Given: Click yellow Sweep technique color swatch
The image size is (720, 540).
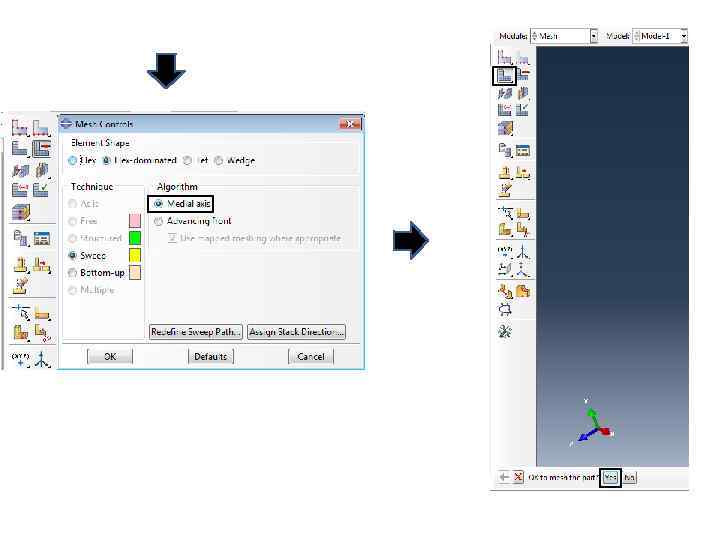Looking at the screenshot, I should pos(135,255).
